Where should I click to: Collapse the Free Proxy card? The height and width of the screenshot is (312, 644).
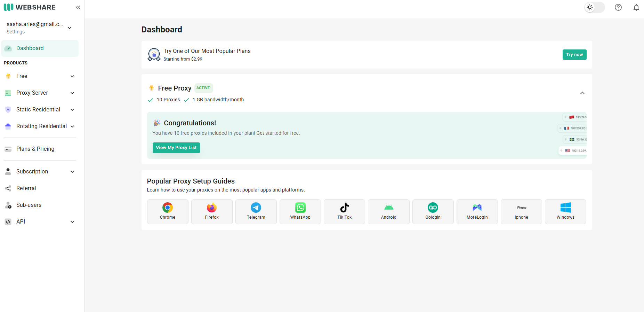[582, 93]
